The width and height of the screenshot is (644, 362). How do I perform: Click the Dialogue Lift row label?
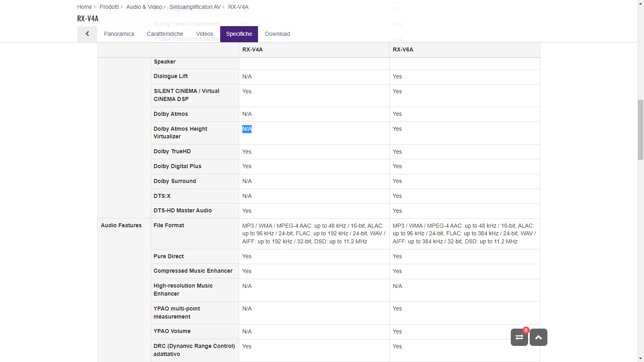click(x=171, y=76)
